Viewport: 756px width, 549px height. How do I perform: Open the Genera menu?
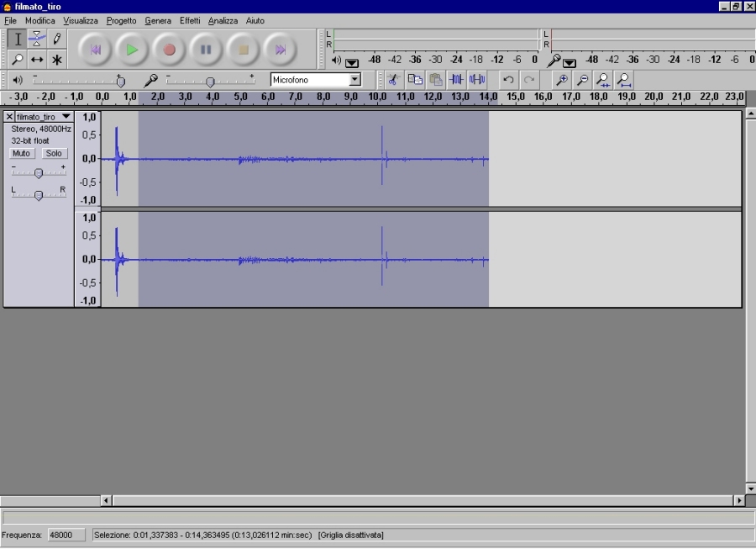pyautogui.click(x=158, y=21)
